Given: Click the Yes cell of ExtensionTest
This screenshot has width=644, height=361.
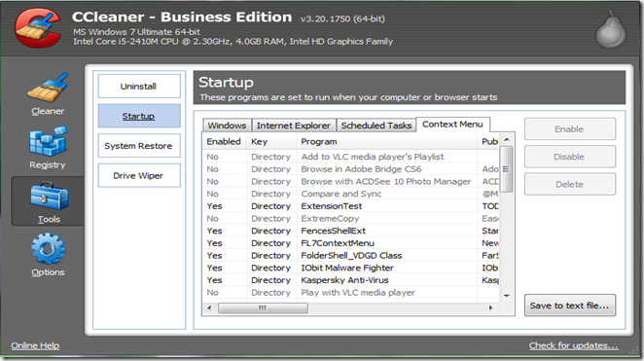Looking at the screenshot, I should click(x=214, y=206).
